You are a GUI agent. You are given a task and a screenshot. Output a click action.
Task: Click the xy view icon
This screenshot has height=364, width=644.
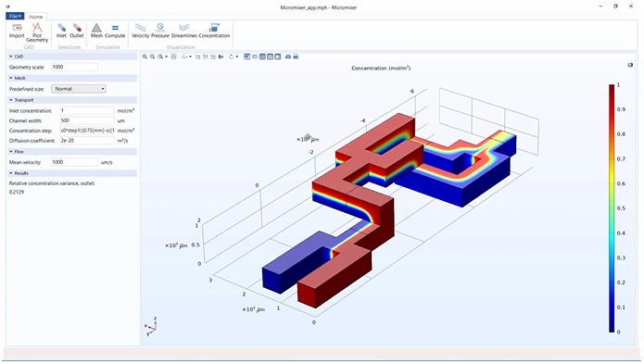coord(197,56)
